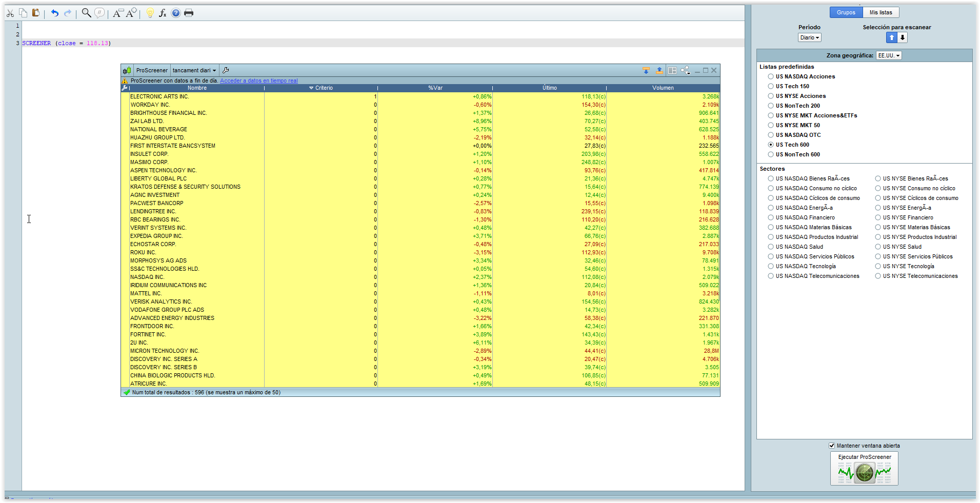Choose US NASDAQ Salud sector
Image resolution: width=980 pixels, height=503 pixels.
tap(771, 247)
